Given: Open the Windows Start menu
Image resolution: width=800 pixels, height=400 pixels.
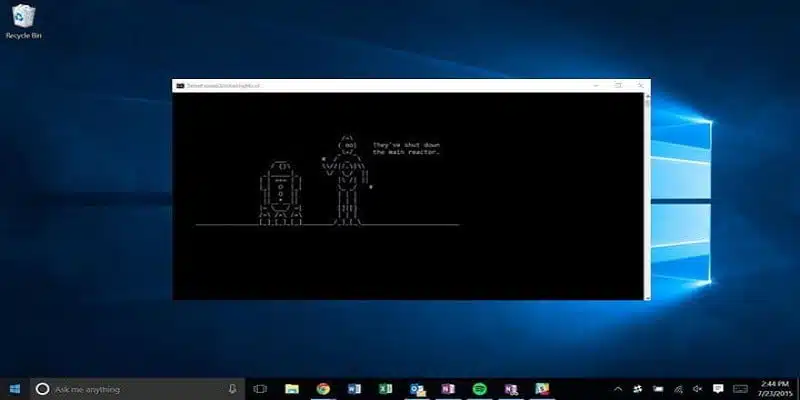Looking at the screenshot, I should (x=14, y=388).
